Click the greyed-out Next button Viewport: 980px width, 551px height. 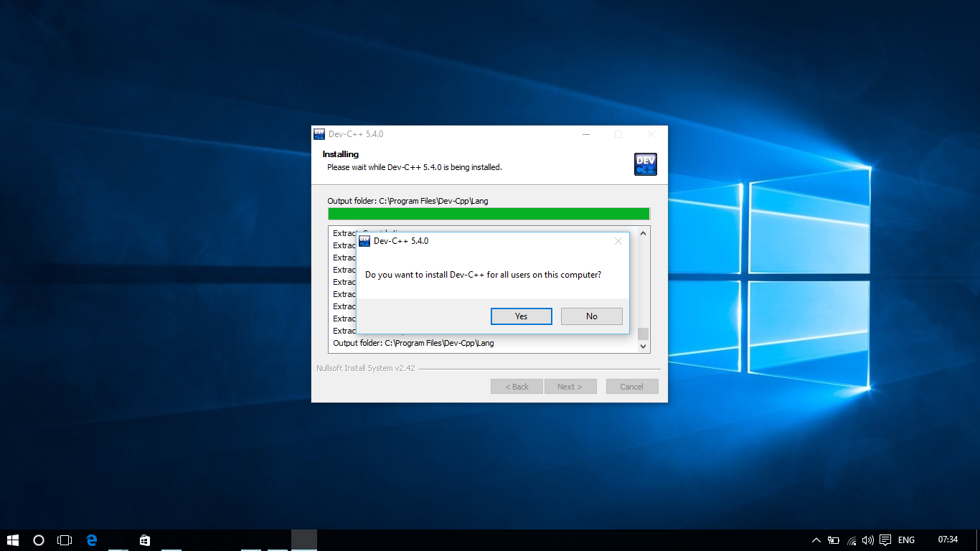[x=570, y=387]
